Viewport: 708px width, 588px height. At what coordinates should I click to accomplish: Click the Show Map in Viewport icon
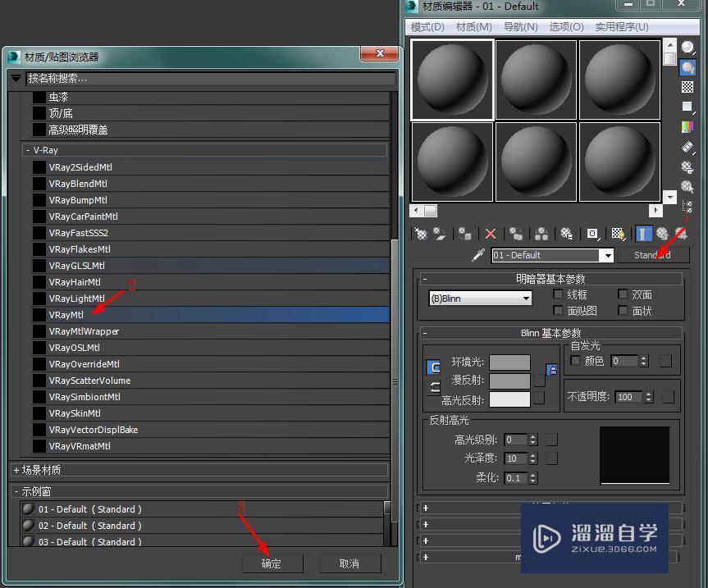618,234
